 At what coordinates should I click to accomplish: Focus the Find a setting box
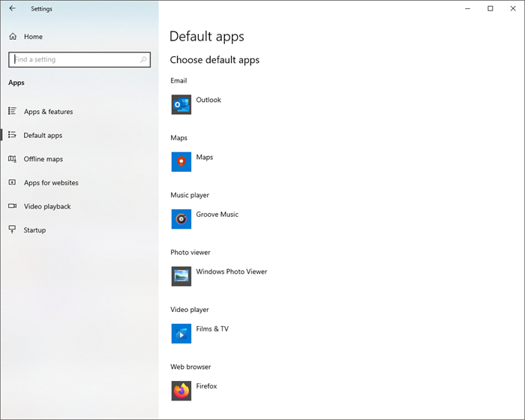[x=79, y=59]
